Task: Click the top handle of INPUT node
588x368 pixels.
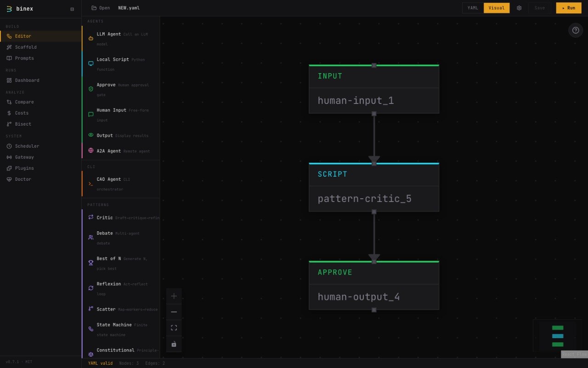Action: 374,65
